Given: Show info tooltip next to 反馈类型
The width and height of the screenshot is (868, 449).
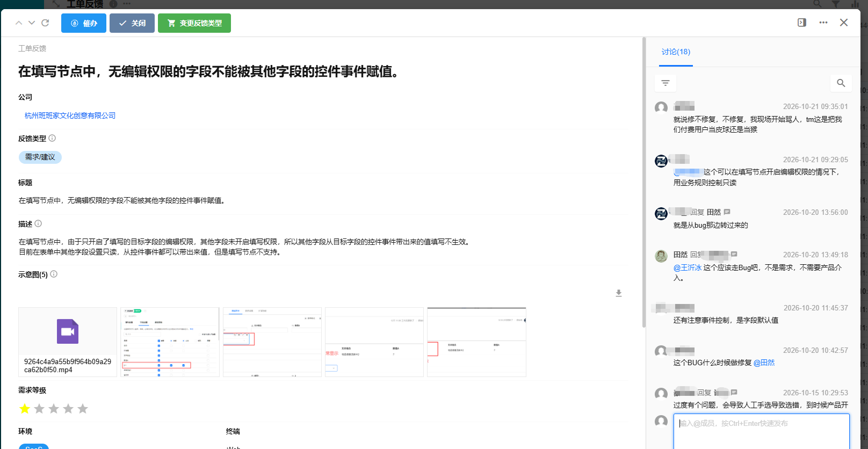Looking at the screenshot, I should point(52,138).
